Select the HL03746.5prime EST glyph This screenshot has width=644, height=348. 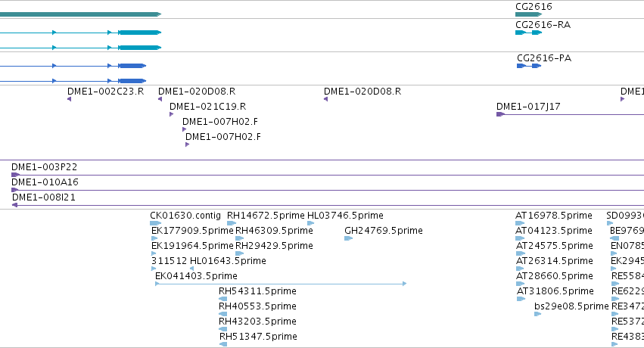click(x=311, y=223)
